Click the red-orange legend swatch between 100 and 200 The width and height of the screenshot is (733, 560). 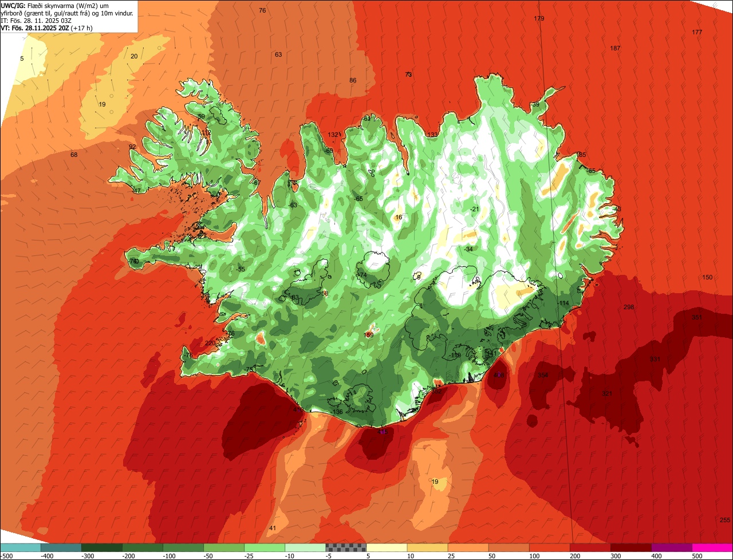click(x=549, y=547)
